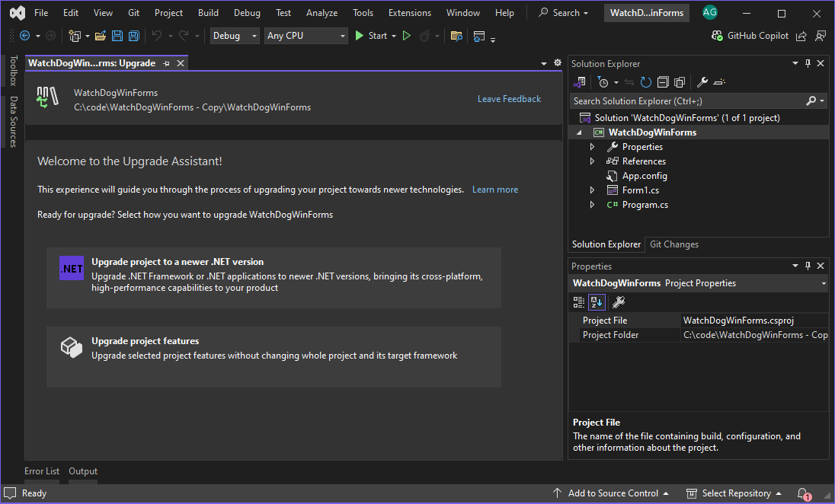
Task: Click the Leave Feedback link
Action: coord(509,98)
